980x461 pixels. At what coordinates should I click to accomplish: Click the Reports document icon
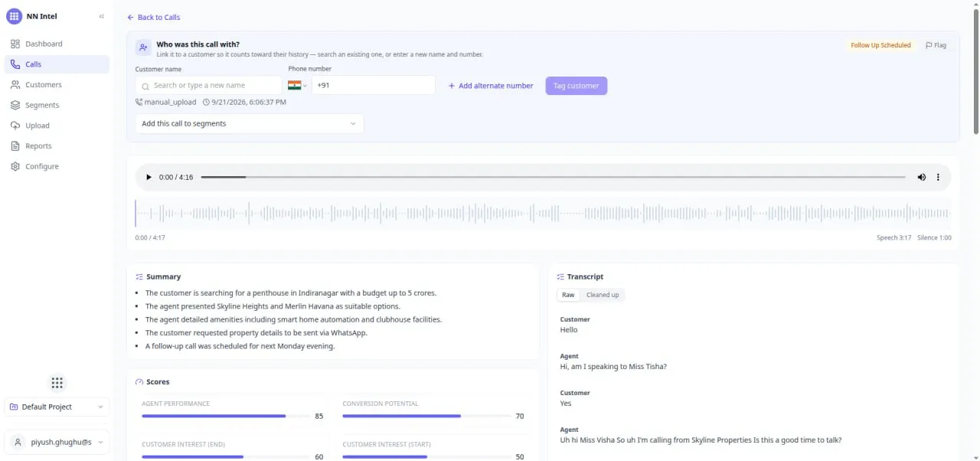[x=15, y=145]
